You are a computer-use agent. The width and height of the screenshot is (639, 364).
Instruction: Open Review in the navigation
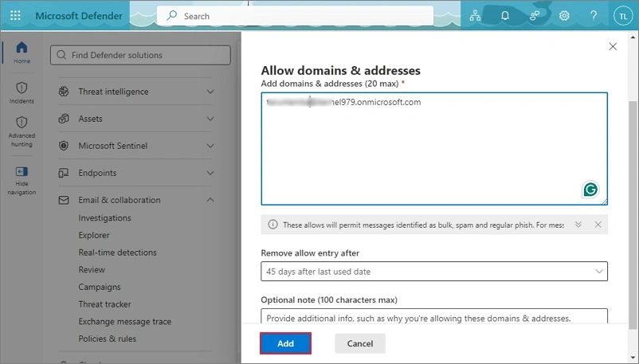pyautogui.click(x=92, y=269)
